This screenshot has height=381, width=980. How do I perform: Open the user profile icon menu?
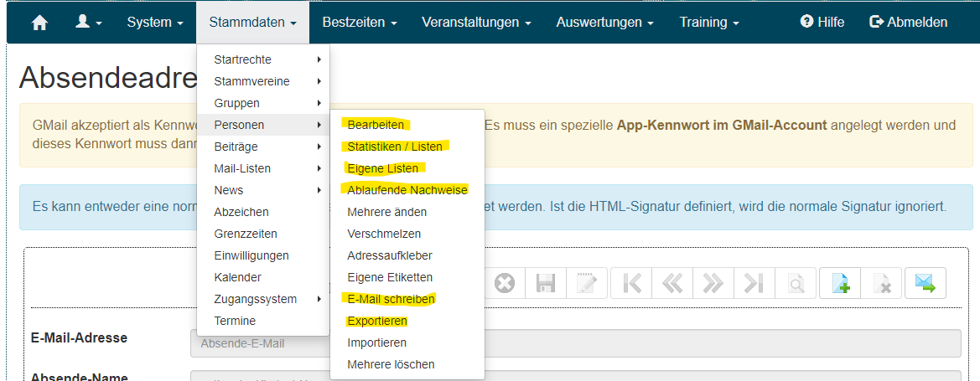(x=88, y=23)
